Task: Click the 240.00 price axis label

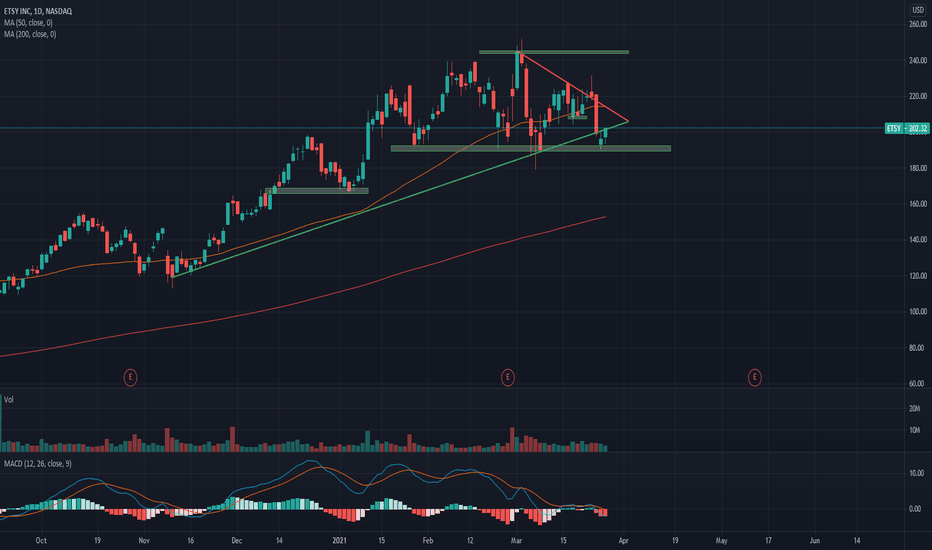Action: point(918,61)
